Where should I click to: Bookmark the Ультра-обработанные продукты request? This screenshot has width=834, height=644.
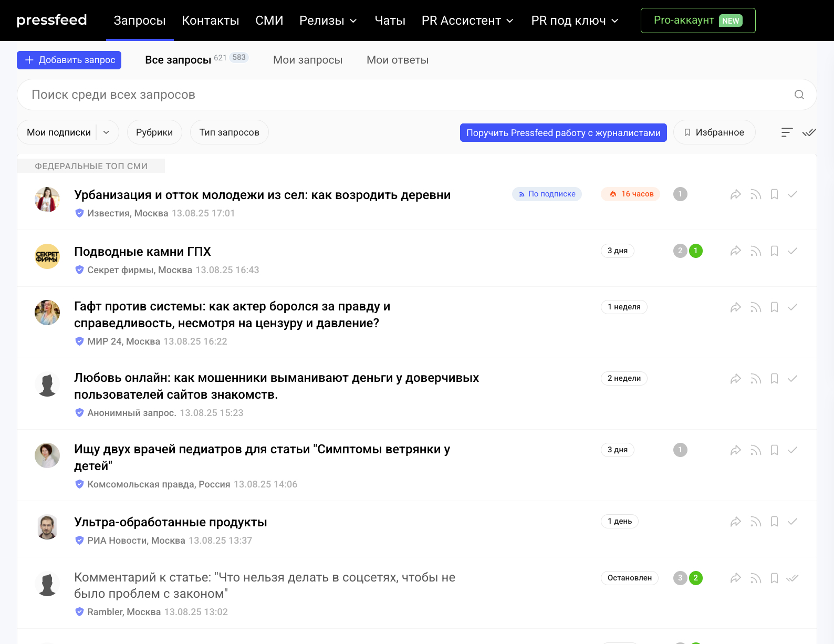tap(774, 522)
